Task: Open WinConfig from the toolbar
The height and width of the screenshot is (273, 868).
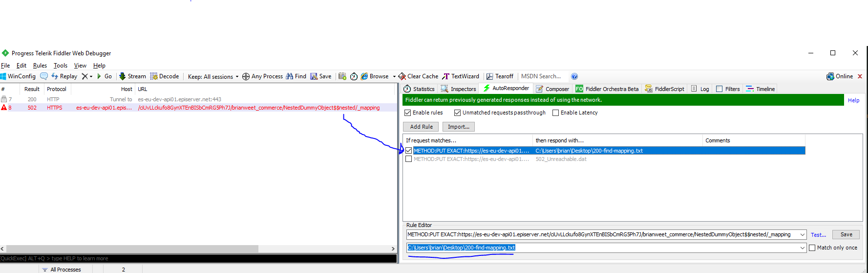Action: (18, 76)
